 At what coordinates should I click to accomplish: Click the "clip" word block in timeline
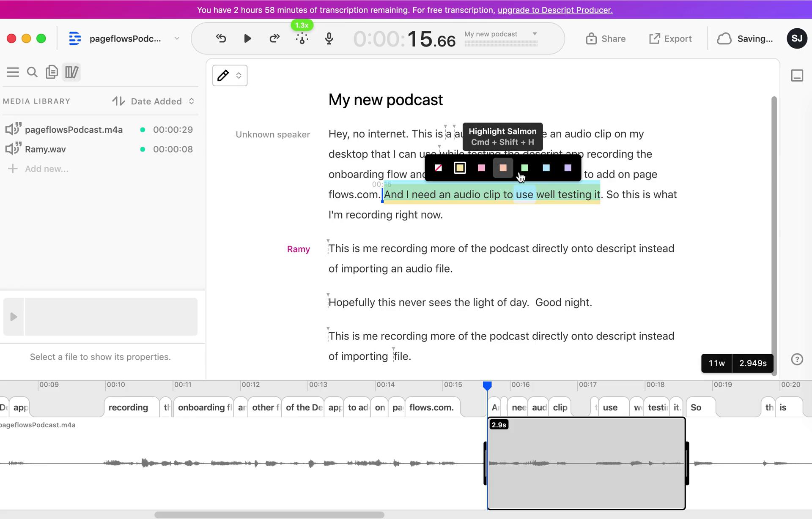point(560,407)
